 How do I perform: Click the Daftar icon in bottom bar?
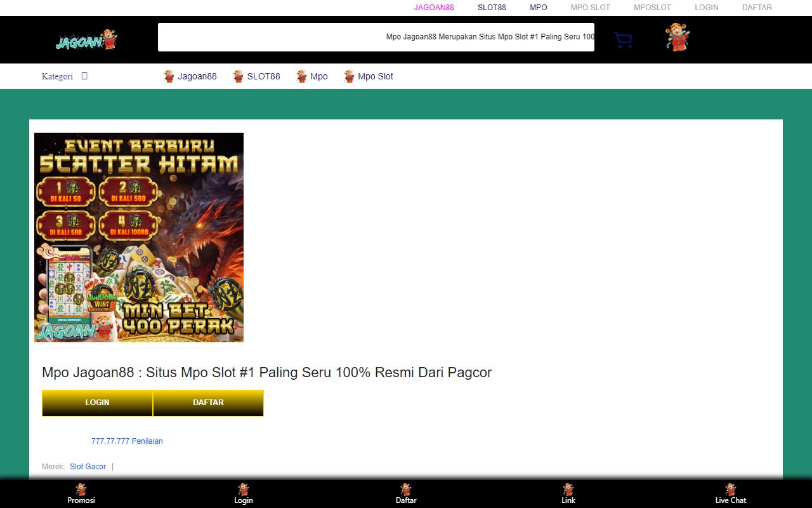tap(406, 490)
